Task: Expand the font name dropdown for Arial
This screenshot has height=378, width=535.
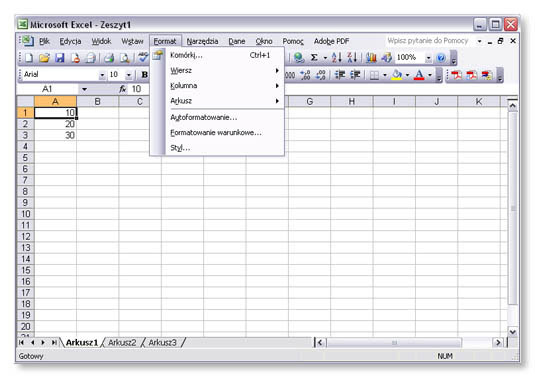Action: coord(102,75)
